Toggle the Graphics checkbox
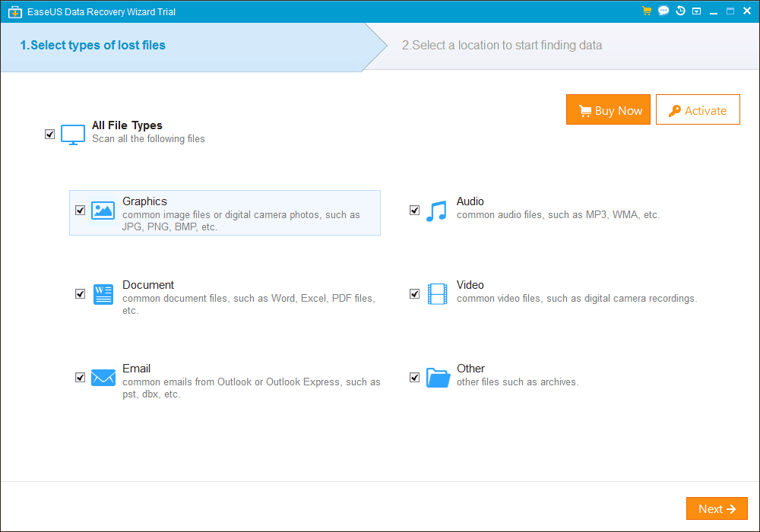 [81, 211]
